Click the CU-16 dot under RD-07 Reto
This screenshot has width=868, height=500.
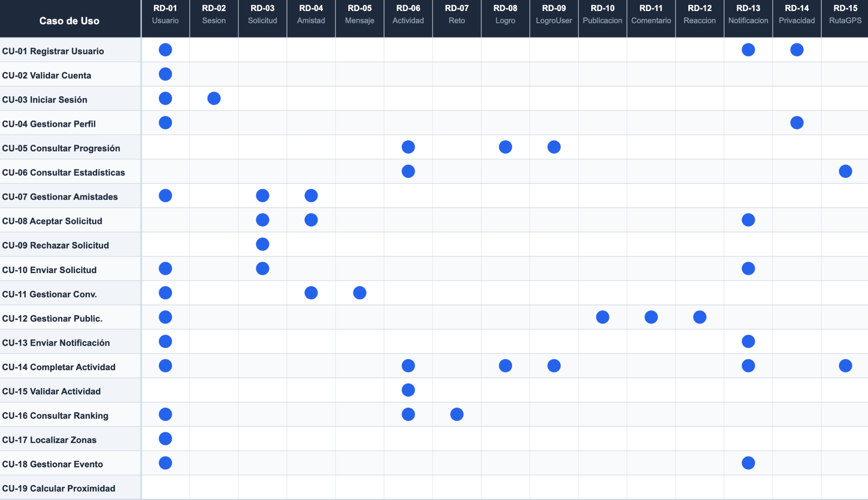tap(456, 414)
